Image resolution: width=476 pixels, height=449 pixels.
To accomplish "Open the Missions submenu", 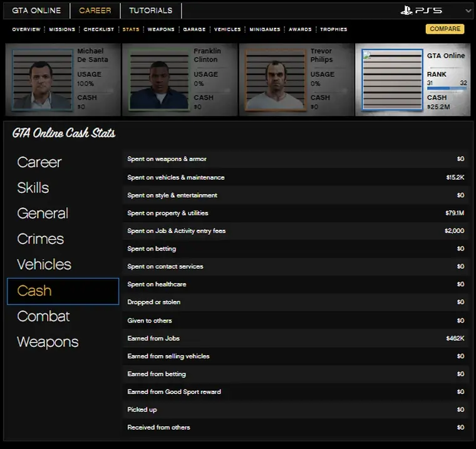I will pyautogui.click(x=62, y=29).
